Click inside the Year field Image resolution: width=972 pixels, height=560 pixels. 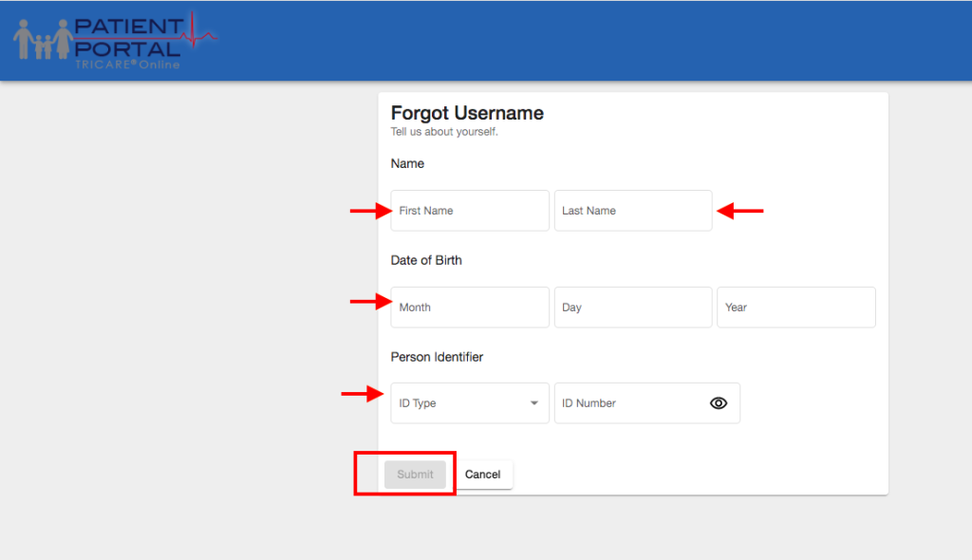click(x=795, y=307)
